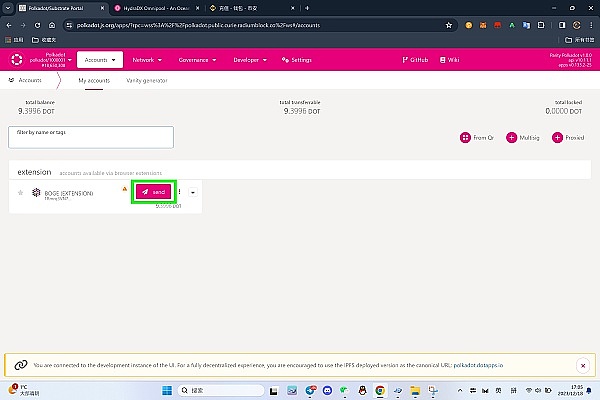The image size is (600, 400).
Task: Open the Accounts menu in the pink header
Action: (100, 60)
